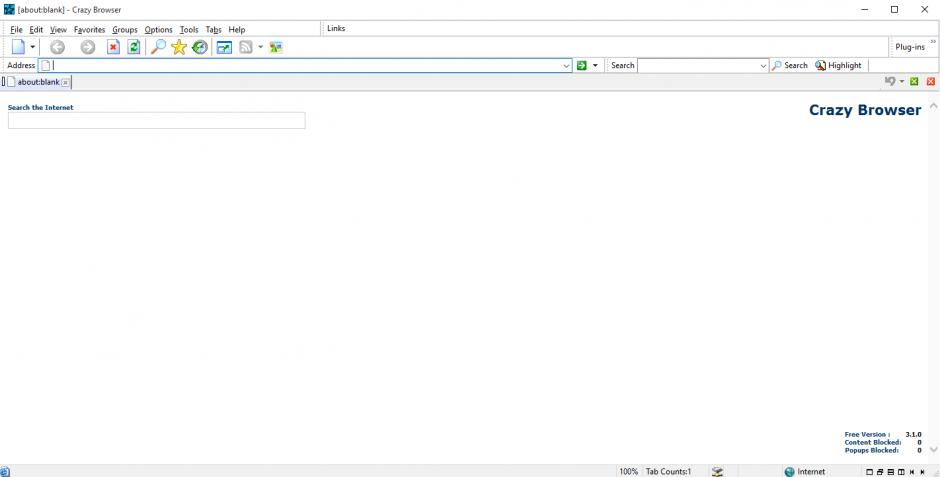Open the File menu

click(x=16, y=29)
